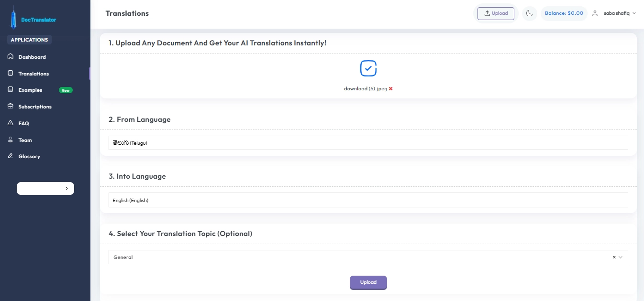Toggle dark mode with the moon icon

[x=529, y=13]
